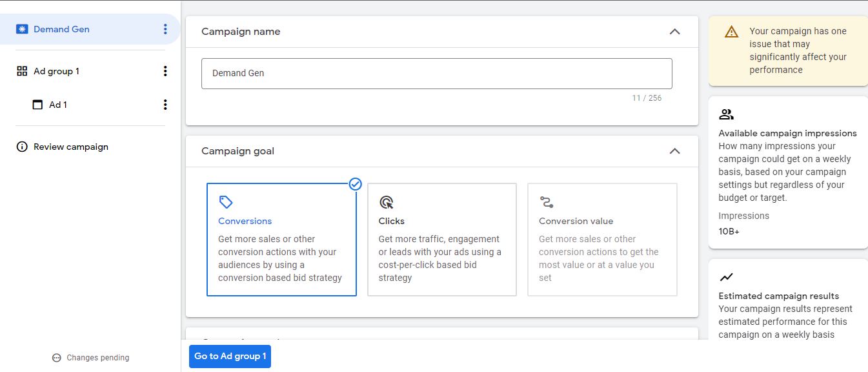Image resolution: width=868 pixels, height=372 pixels.
Task: Open Ad 1 in the sidebar
Action: tap(58, 105)
